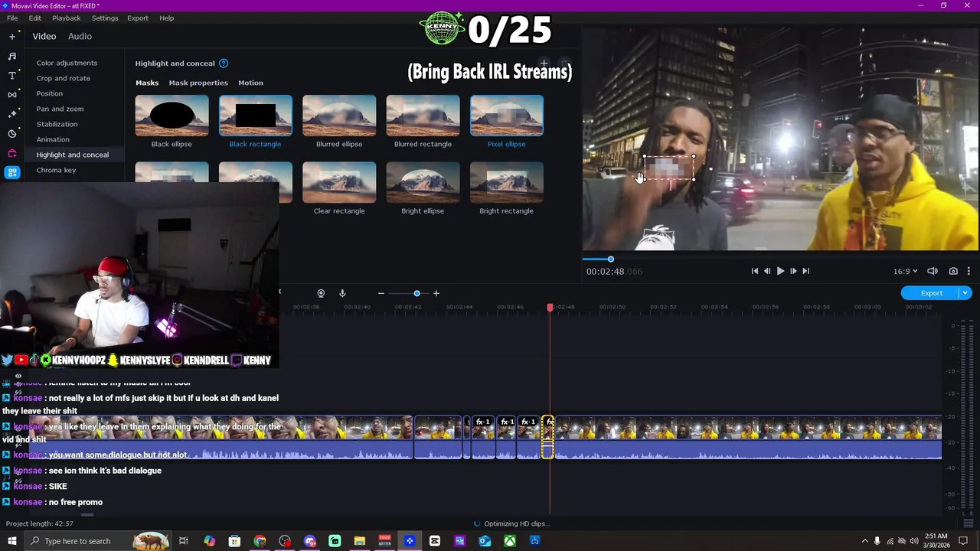Skip to next clip in preview
Screen dimensions: 980x551
click(805, 271)
